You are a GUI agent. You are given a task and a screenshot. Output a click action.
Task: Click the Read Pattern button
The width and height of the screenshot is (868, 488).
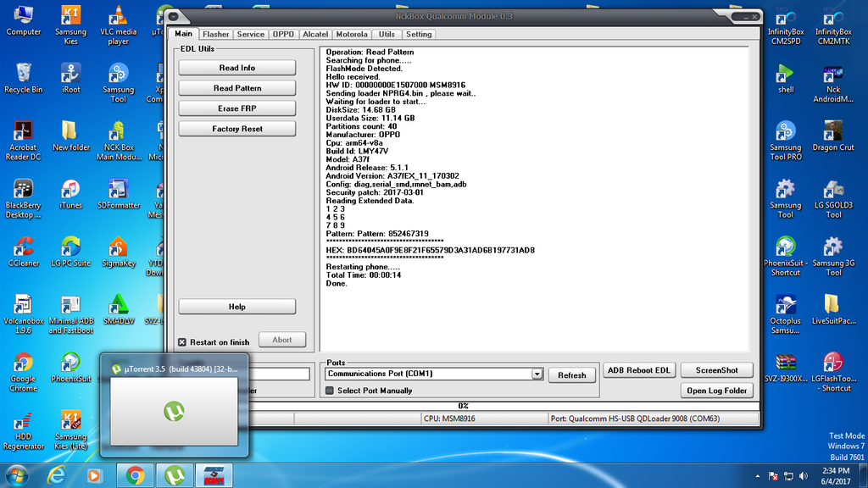pyautogui.click(x=237, y=88)
